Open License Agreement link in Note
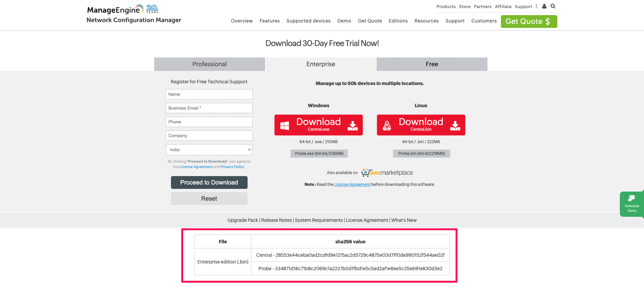Image resolution: width=644 pixels, height=287 pixels. click(352, 184)
